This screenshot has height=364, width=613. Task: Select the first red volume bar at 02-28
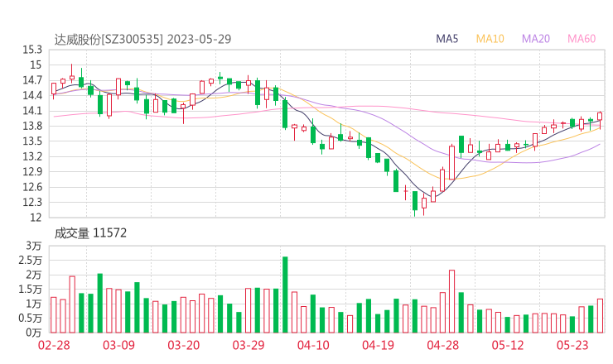[54, 315]
